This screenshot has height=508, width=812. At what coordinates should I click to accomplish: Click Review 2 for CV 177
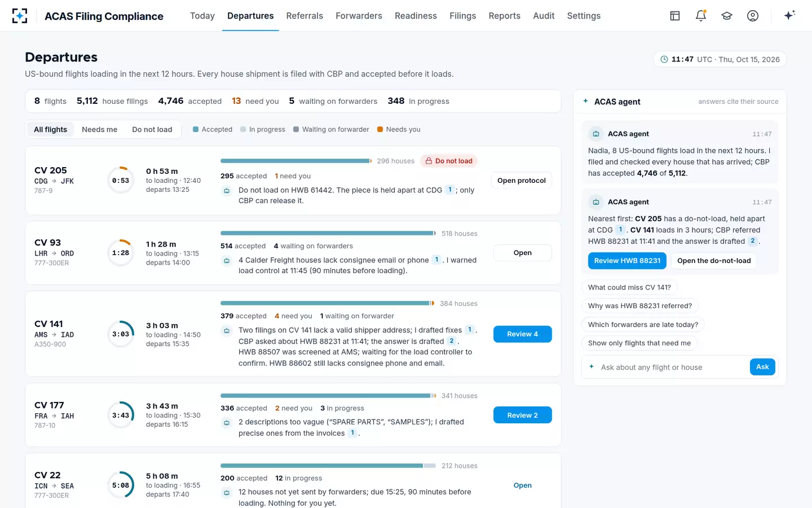point(522,415)
